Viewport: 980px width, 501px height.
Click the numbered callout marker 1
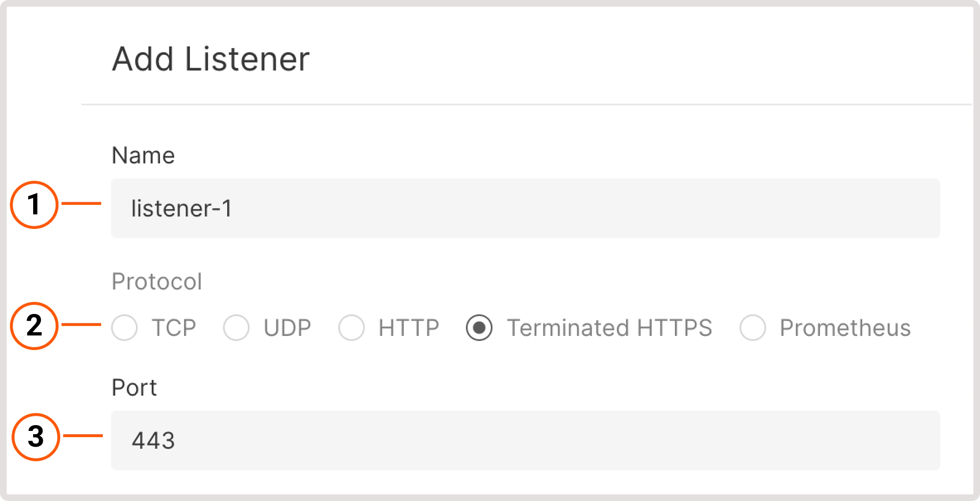[x=36, y=203]
